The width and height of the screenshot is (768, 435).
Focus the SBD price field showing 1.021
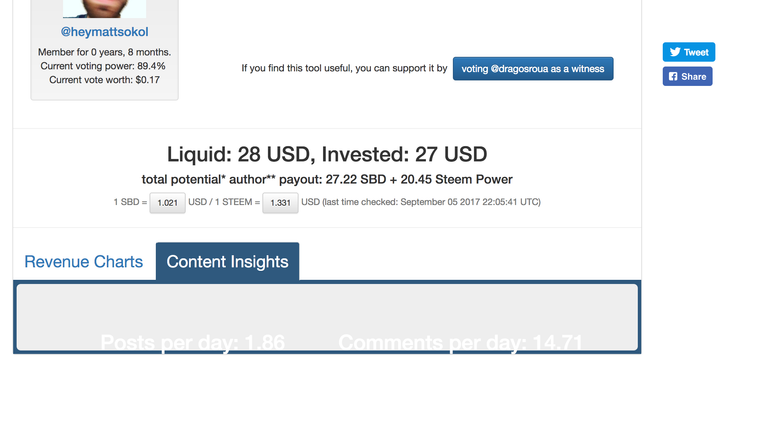tap(168, 203)
